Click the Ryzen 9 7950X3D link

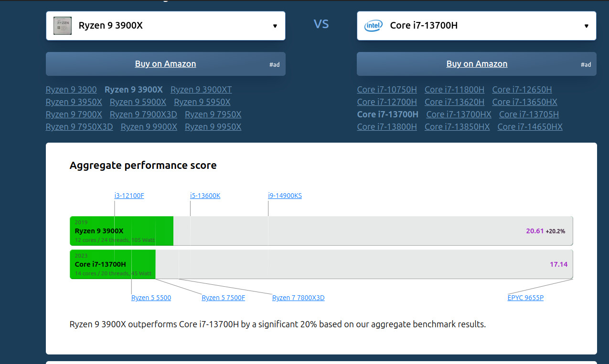click(79, 127)
